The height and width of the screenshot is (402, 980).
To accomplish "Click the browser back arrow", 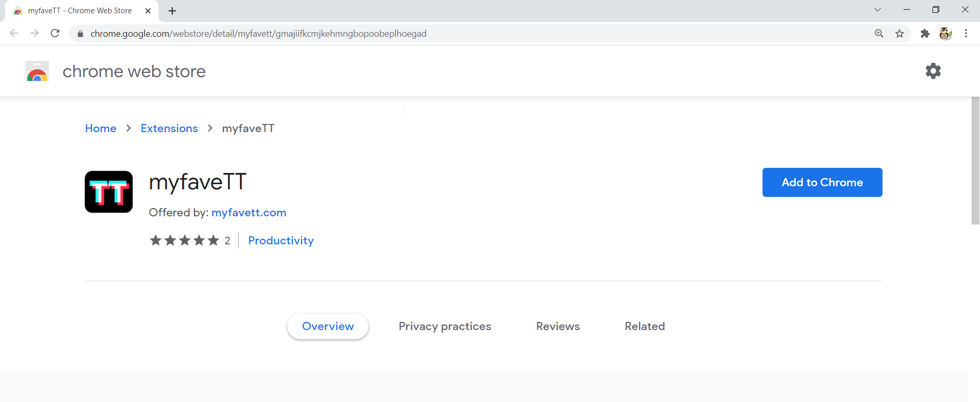I will point(14,34).
